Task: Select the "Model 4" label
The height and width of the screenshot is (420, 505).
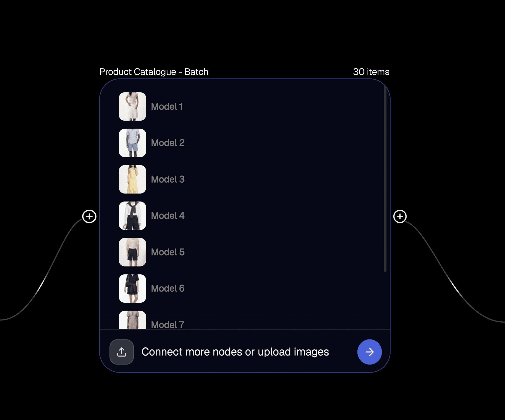Action: (x=168, y=216)
